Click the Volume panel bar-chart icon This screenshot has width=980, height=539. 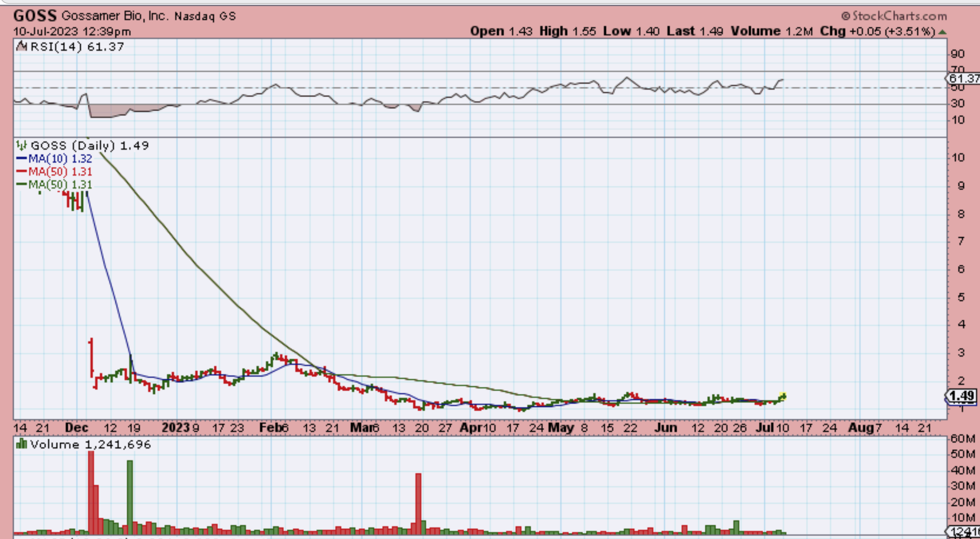[x=21, y=444]
